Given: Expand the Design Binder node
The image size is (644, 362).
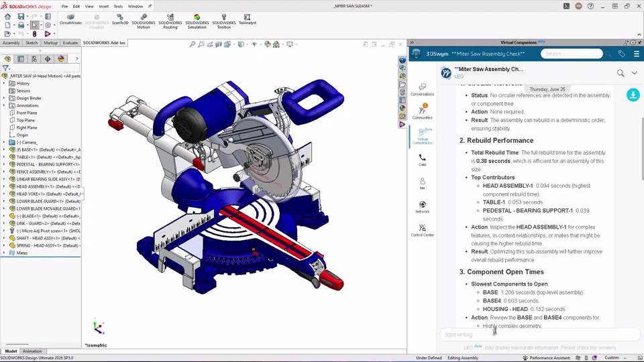Looking at the screenshot, I should click(x=4, y=98).
